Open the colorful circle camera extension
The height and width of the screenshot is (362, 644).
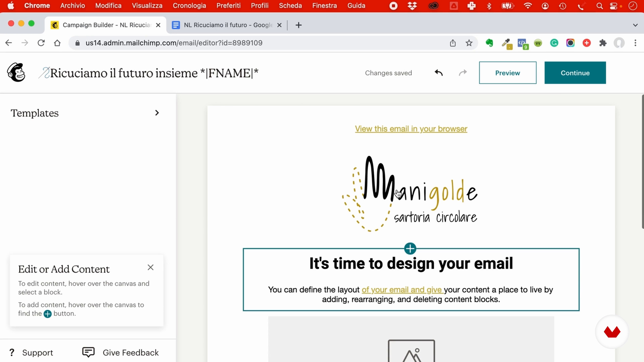(570, 43)
